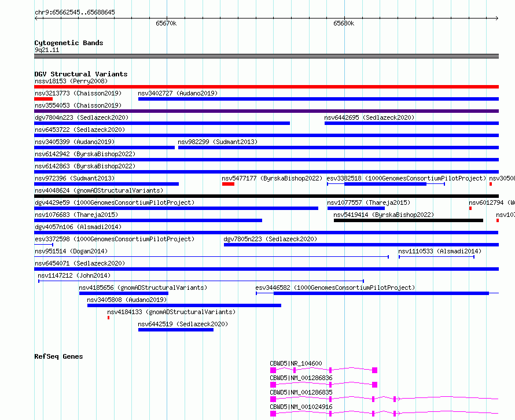515x420 pixels.
Task: Click the purple nsv3554053 variant bar
Action: (266, 111)
